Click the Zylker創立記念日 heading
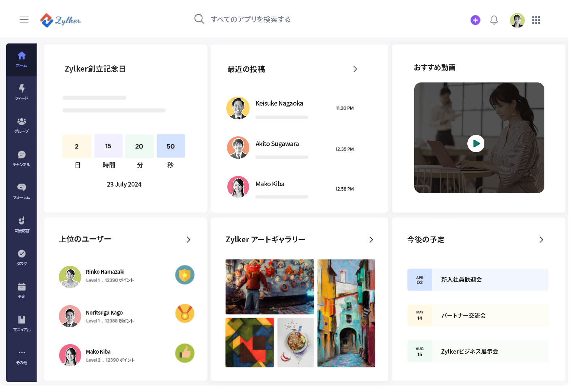This screenshot has width=574, height=392. click(x=95, y=69)
